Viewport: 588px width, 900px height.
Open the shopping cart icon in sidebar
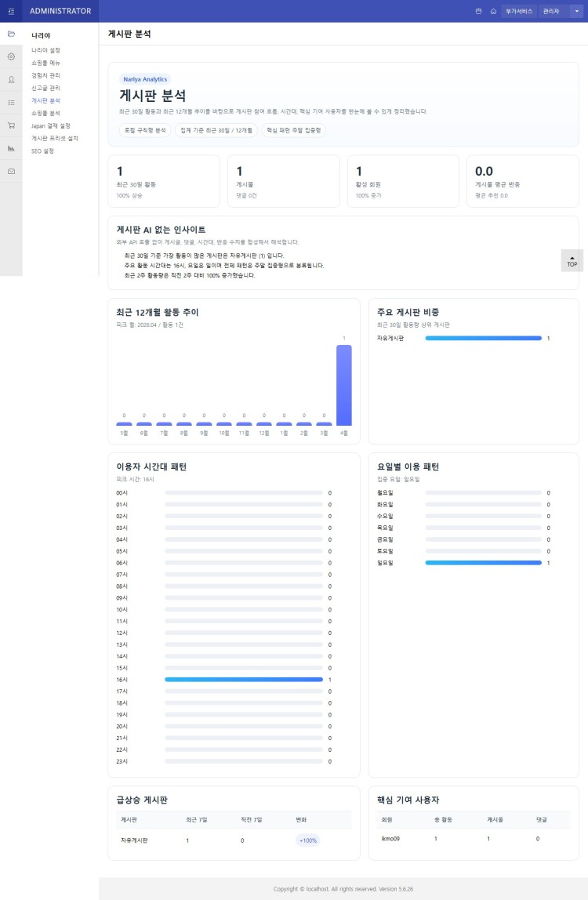click(11, 125)
